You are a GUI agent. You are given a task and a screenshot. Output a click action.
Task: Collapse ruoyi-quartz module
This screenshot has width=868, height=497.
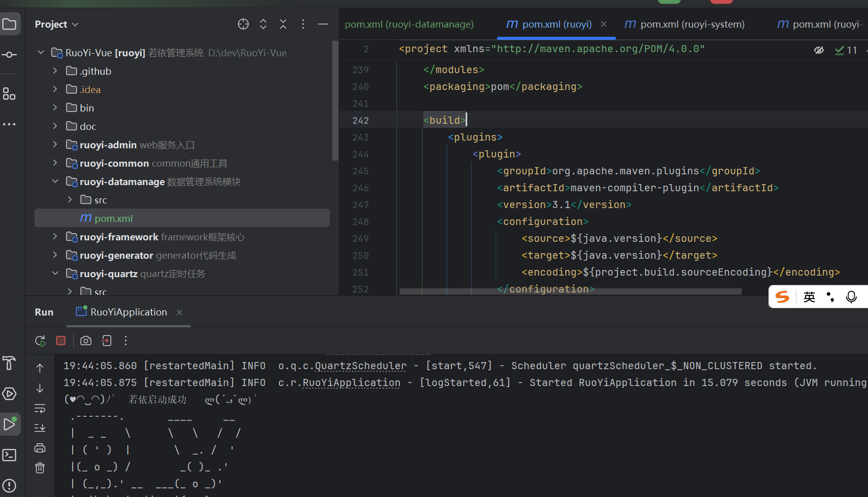coord(55,274)
